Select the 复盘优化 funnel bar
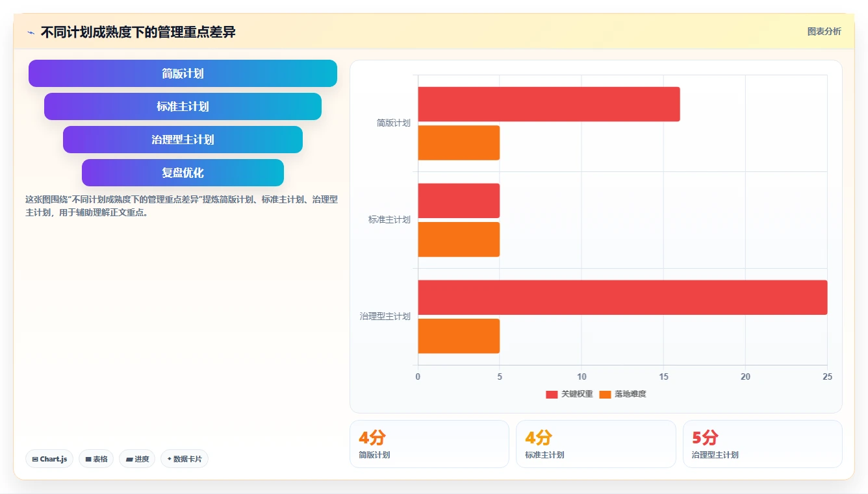 point(183,173)
